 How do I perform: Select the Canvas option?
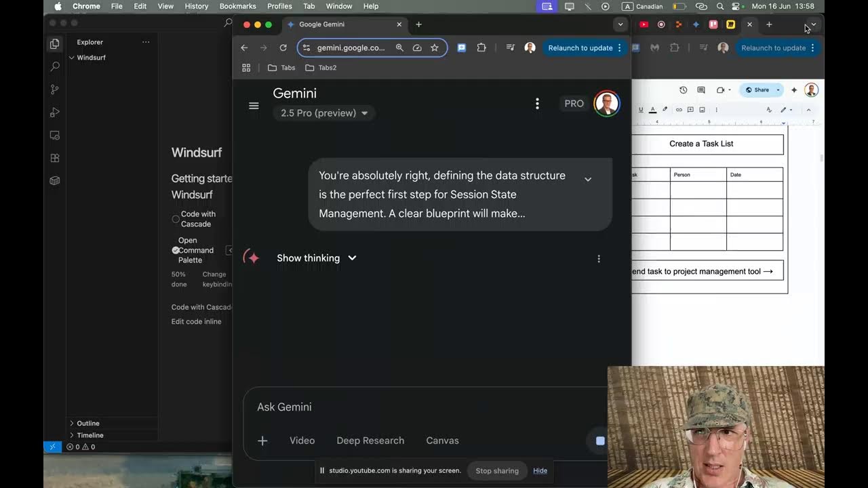[x=442, y=441]
